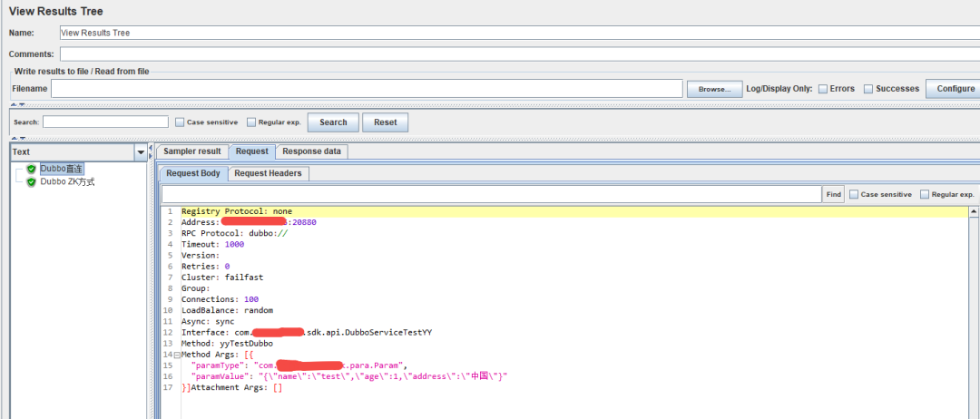Select the Dubbo ZK方式 result row
Screen dimensions: 980x419
click(x=67, y=182)
